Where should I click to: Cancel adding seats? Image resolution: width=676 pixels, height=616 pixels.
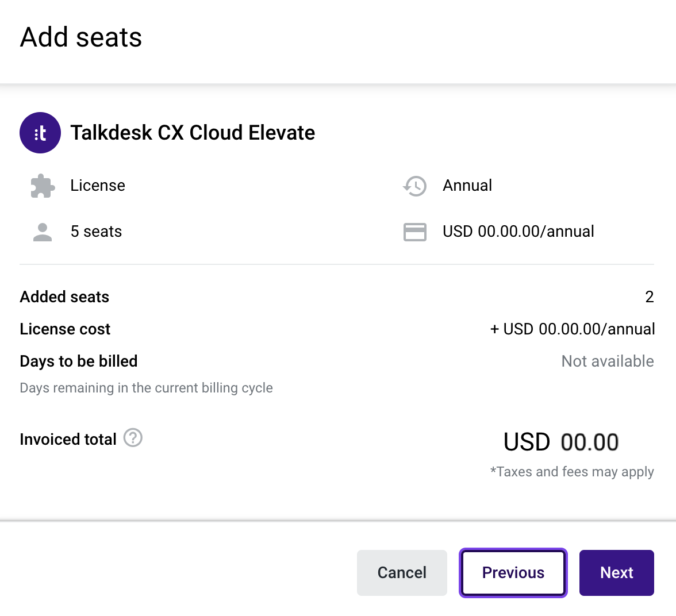[x=402, y=572]
